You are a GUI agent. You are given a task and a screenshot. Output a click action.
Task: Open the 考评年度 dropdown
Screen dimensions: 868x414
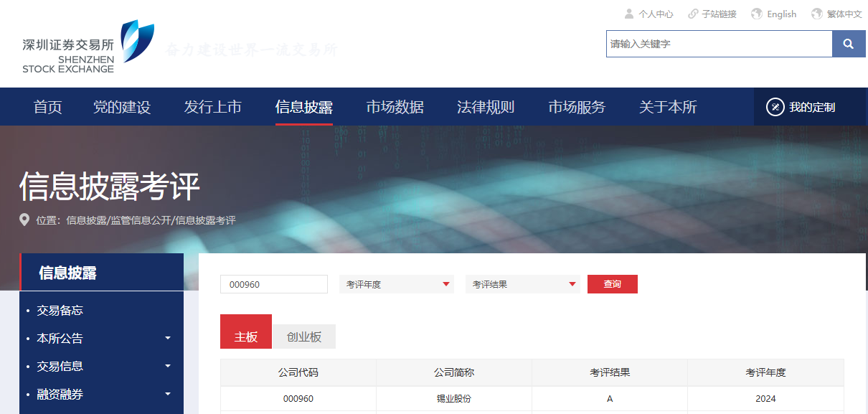point(396,284)
